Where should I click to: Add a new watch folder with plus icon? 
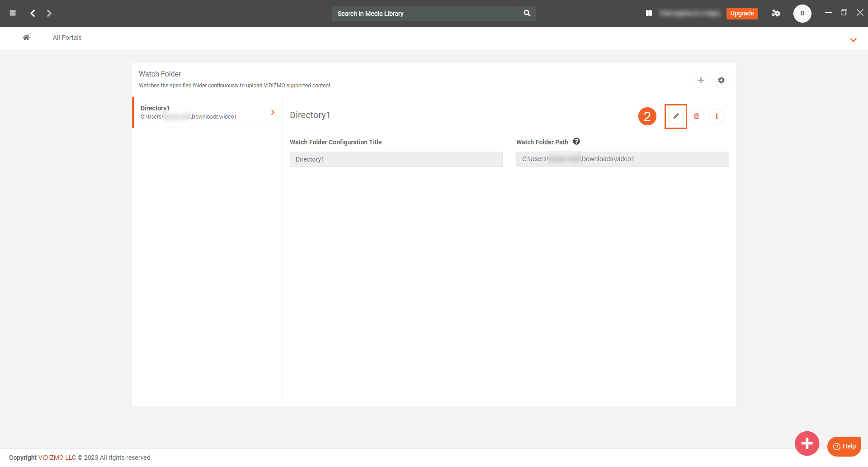point(701,80)
